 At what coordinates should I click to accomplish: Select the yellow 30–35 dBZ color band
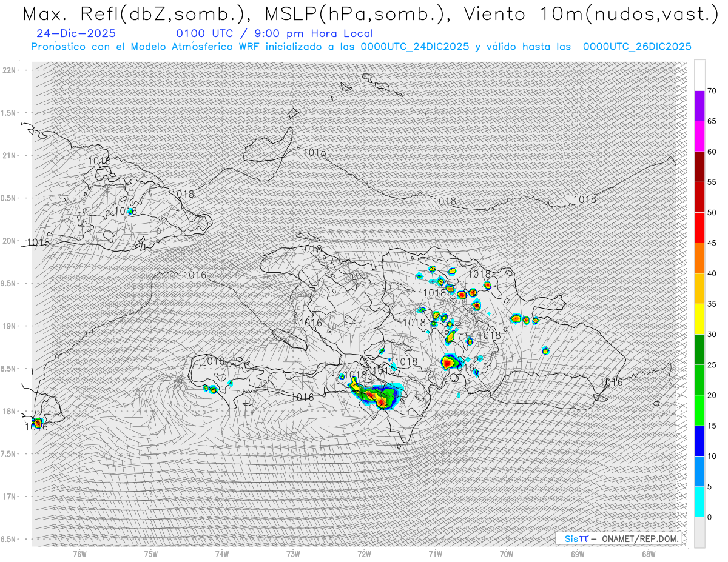point(699,319)
